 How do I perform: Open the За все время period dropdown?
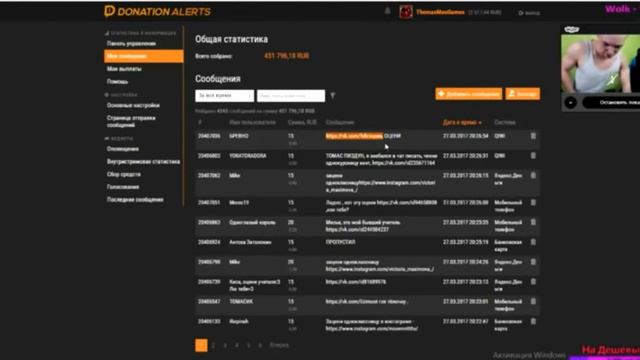[224, 96]
